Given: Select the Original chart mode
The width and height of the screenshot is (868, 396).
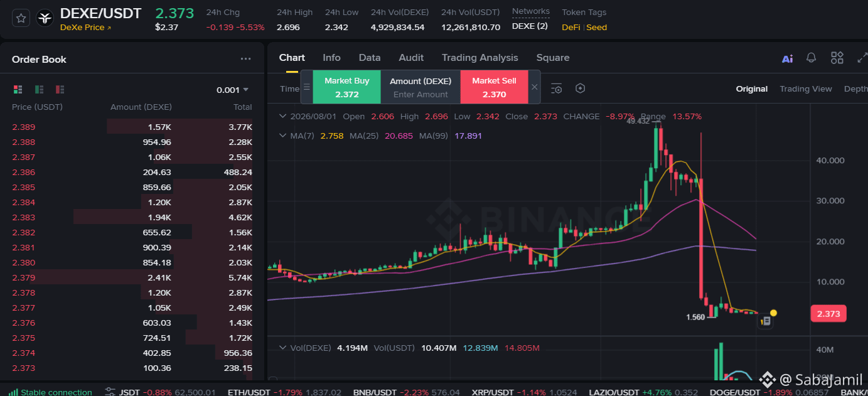Looking at the screenshot, I should (x=751, y=88).
